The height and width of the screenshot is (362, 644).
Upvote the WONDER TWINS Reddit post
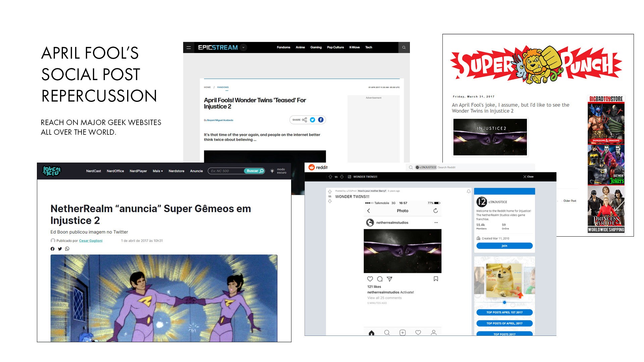tap(330, 191)
